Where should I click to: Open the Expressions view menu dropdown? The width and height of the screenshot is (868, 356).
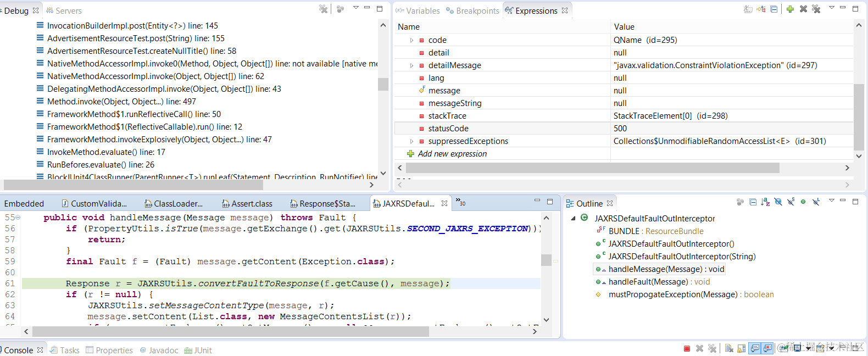pyautogui.click(x=831, y=8)
